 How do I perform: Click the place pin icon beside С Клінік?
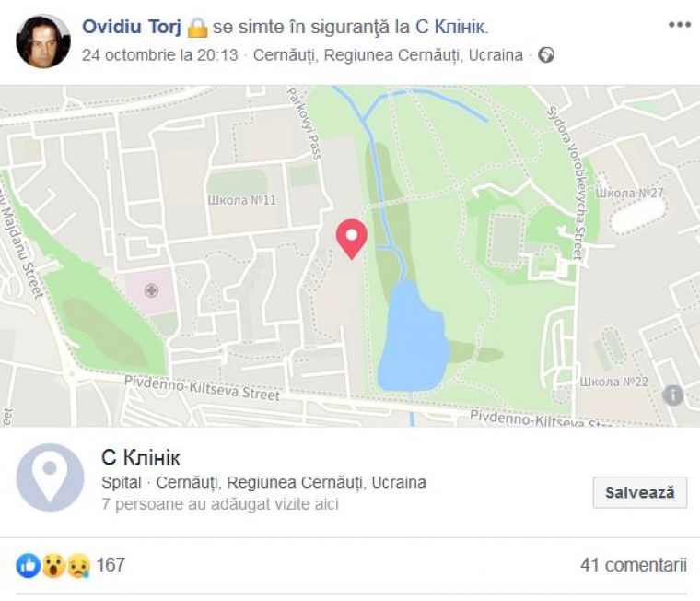point(50,477)
